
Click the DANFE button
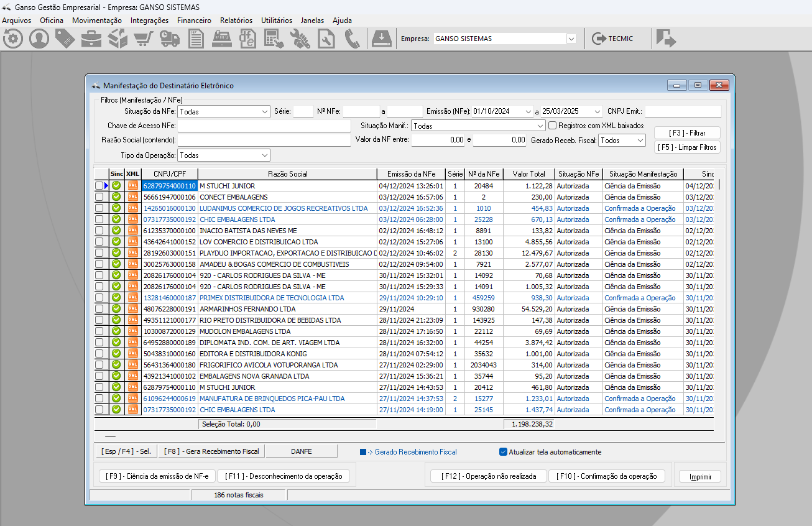point(302,451)
